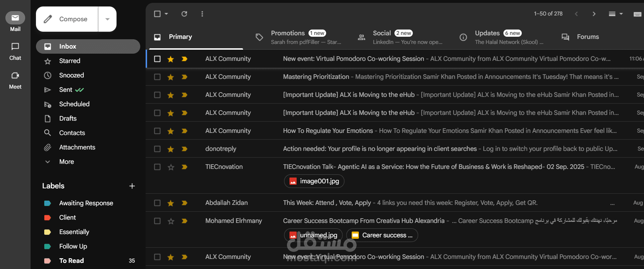Open the Career success attachment chip
Image resolution: width=644 pixels, height=269 pixels.
[x=382, y=235]
